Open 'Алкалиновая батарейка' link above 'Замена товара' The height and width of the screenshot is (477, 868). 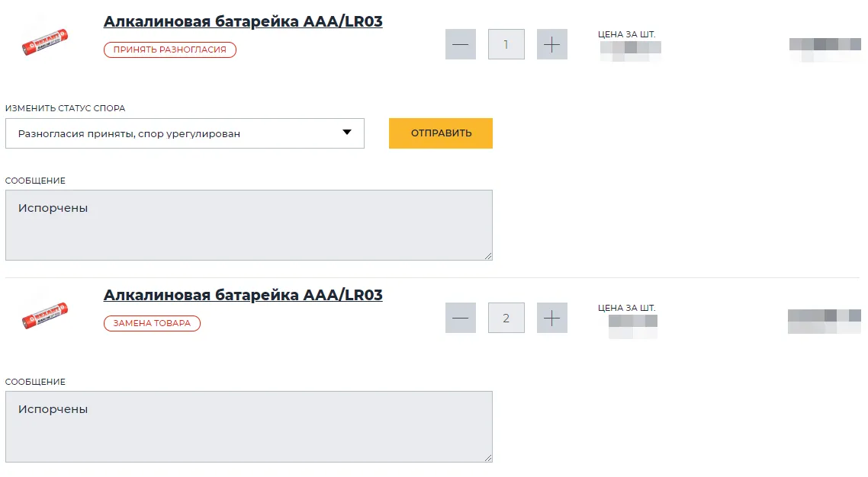(243, 295)
